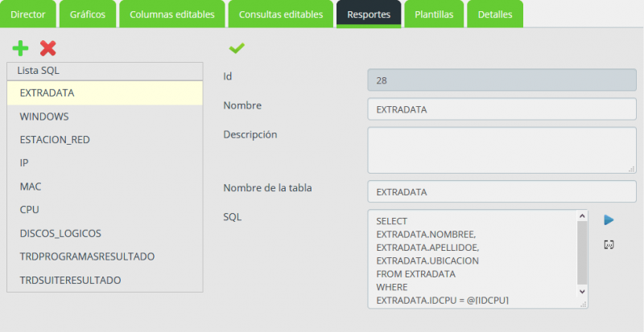
Task: Switch to the Detalles tab
Action: pos(495,14)
